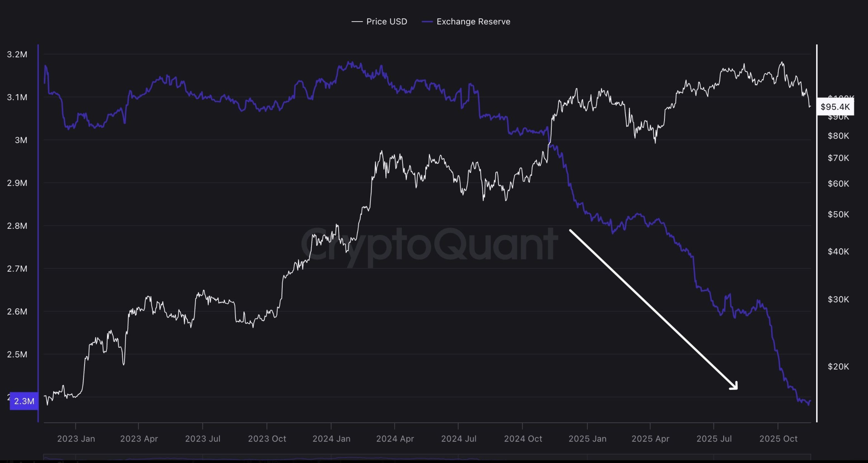Click the 3M reserve axis label
Screen dimensions: 868x463
21,140
